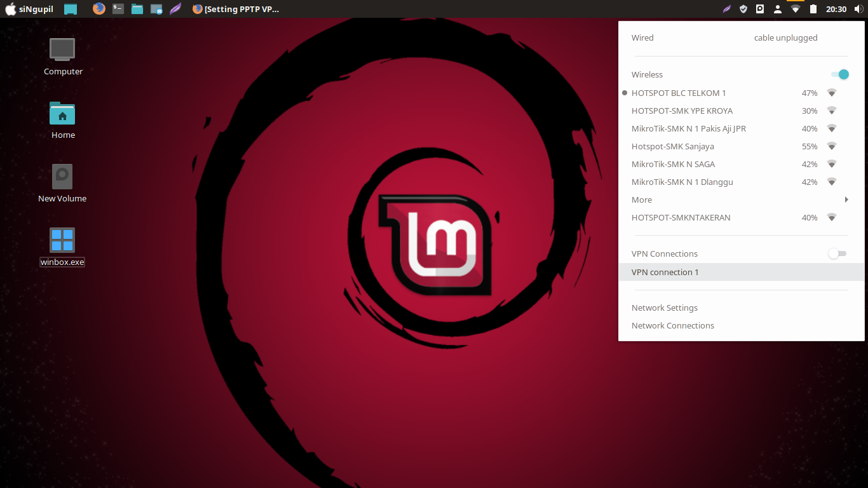The width and height of the screenshot is (868, 488).
Task: Open the New Volume drive icon
Action: tap(62, 184)
